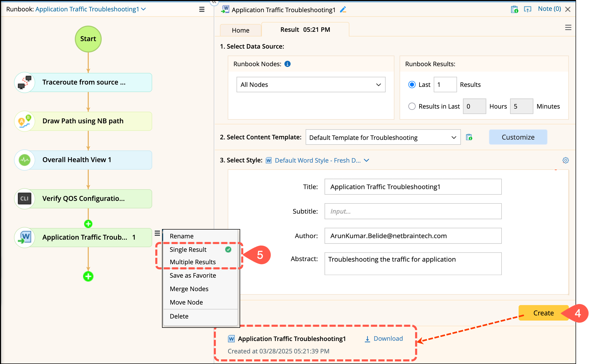This screenshot has width=589, height=364.
Task: Click the green plus at the runbook end
Action: 88,276
